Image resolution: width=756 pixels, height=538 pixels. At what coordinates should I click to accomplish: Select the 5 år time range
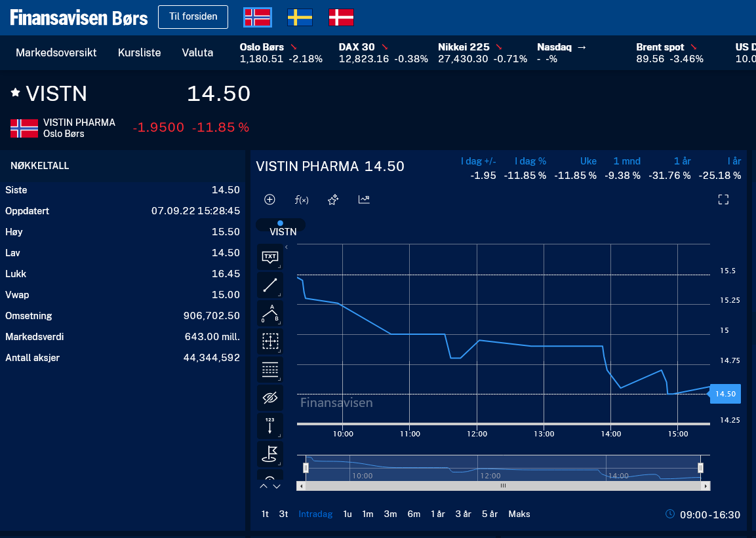click(490, 514)
